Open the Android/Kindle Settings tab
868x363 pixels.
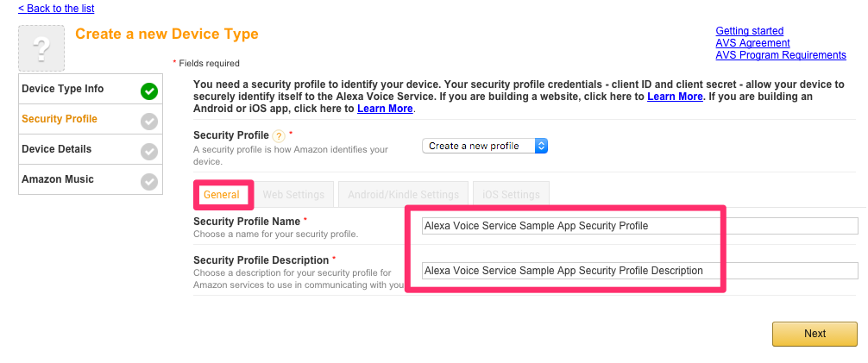pyautogui.click(x=403, y=195)
